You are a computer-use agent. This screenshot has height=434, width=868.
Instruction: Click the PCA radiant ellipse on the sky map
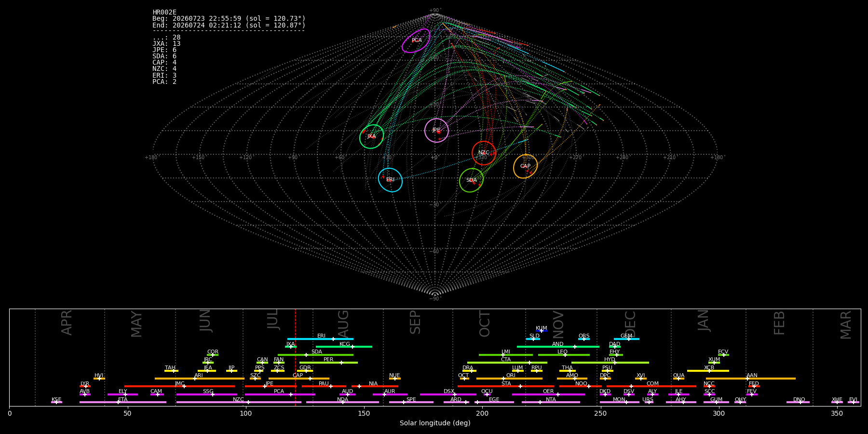pos(416,41)
